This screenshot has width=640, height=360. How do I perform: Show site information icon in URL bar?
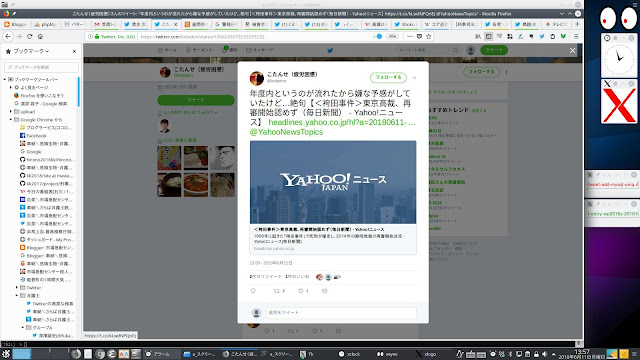click(90, 36)
